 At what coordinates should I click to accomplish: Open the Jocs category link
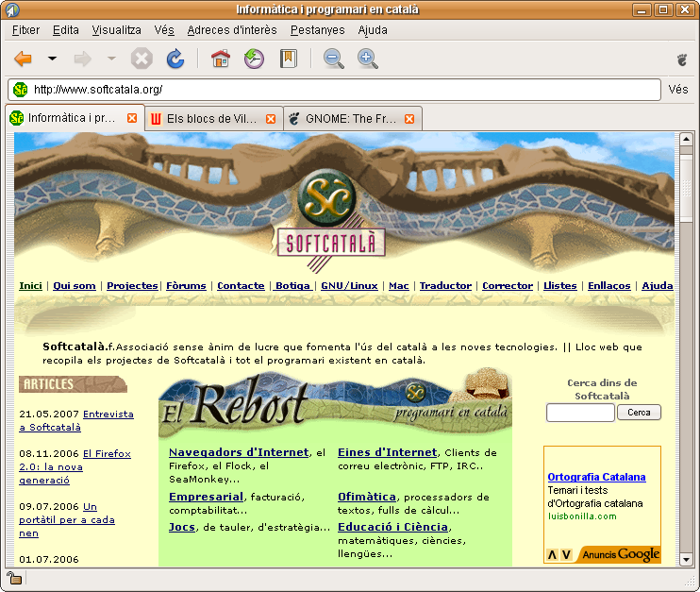(x=182, y=527)
